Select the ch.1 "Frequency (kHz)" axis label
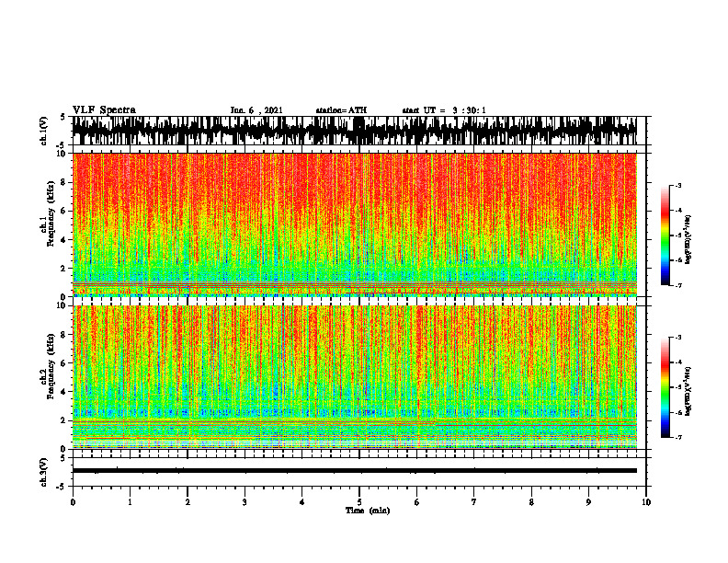The width and height of the screenshot is (728, 563). [x=51, y=214]
